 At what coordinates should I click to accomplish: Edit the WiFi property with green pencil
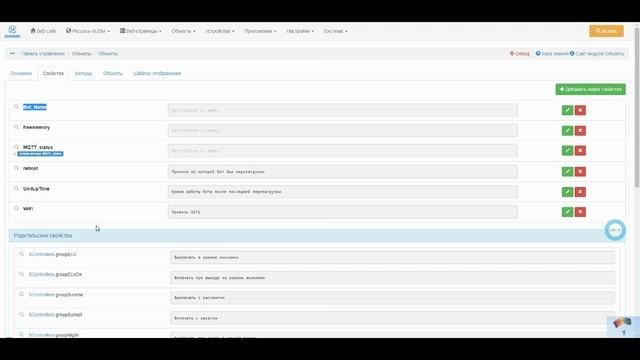[x=567, y=212]
